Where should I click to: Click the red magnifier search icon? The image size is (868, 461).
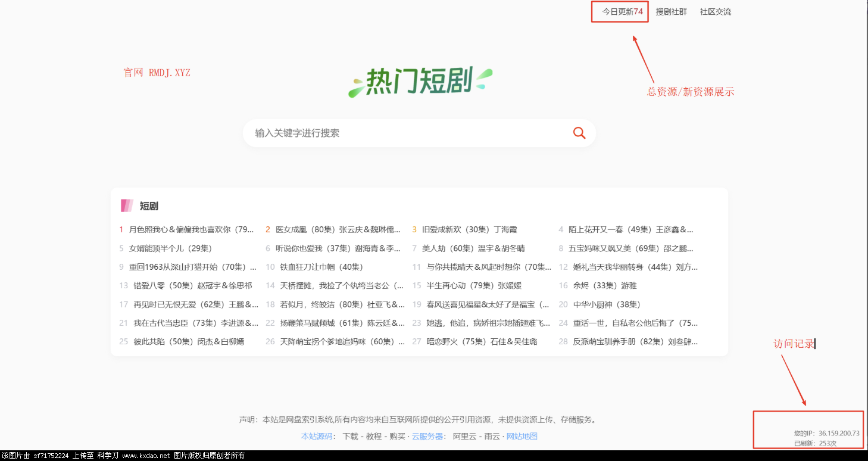[x=579, y=133]
